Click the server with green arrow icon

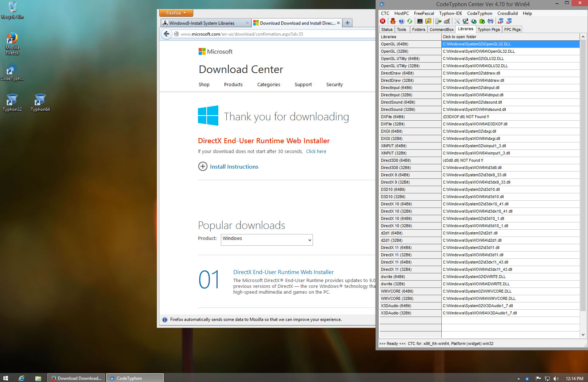point(438,21)
